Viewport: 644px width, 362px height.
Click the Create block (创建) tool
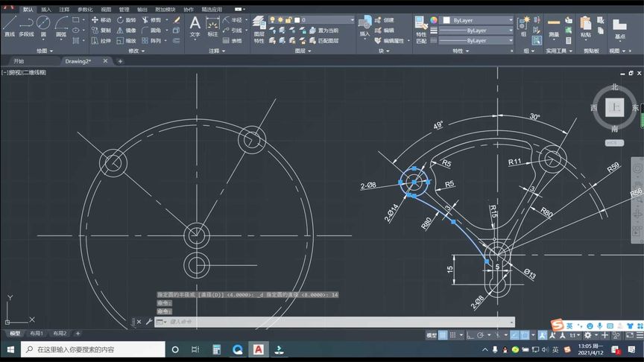[385, 19]
